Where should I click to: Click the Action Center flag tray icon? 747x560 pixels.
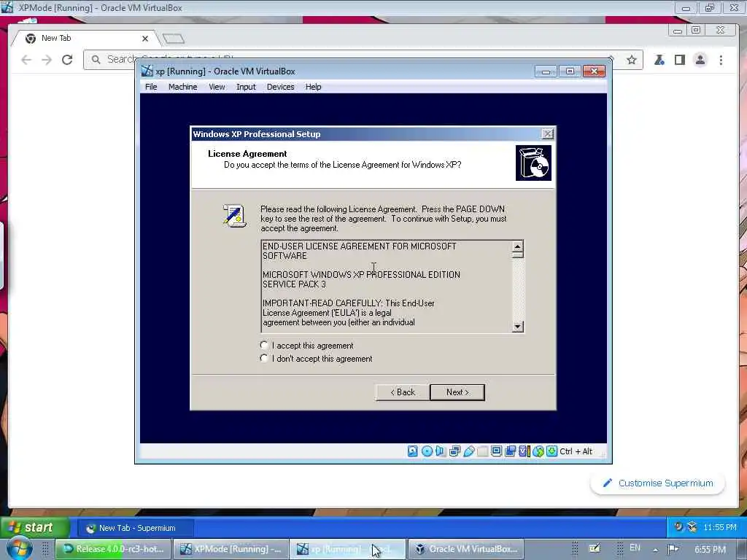(673, 549)
